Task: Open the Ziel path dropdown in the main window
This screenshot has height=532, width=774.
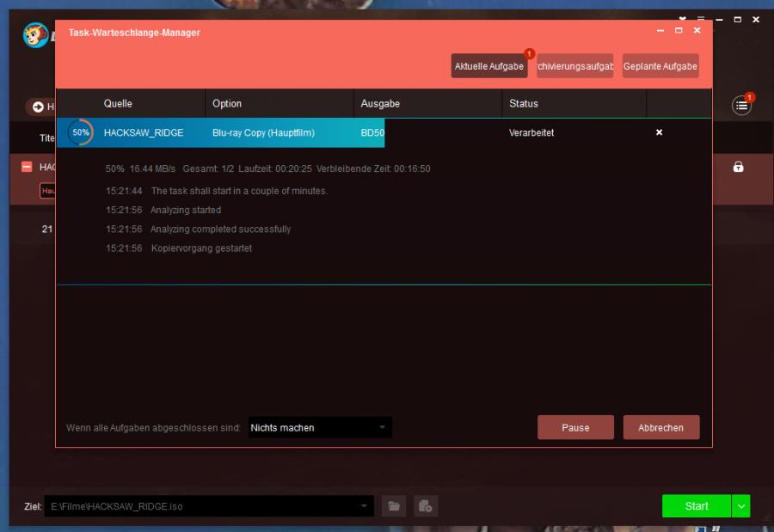Action: click(364, 506)
